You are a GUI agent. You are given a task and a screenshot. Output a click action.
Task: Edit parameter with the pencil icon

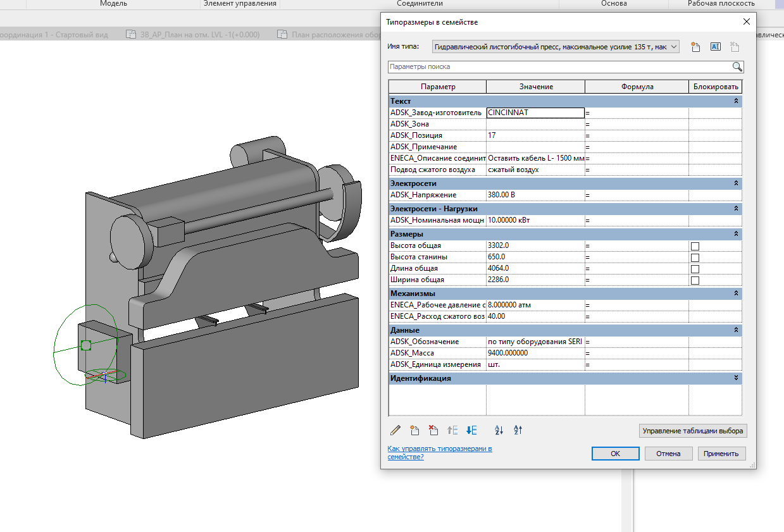395,430
